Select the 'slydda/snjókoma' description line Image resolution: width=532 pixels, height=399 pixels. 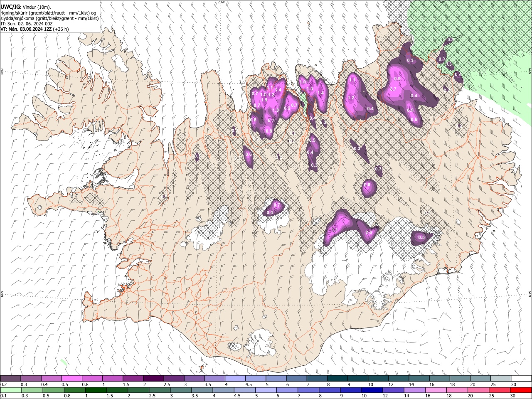tap(49, 18)
